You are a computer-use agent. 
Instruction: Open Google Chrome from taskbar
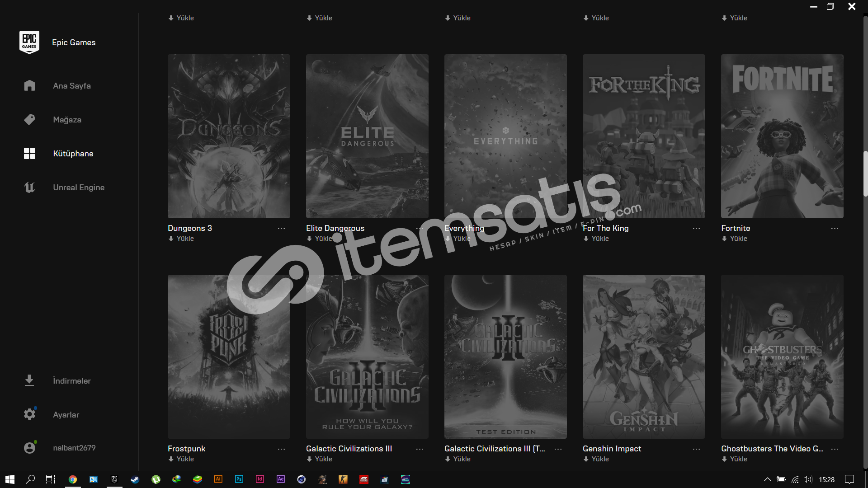coord(72,479)
